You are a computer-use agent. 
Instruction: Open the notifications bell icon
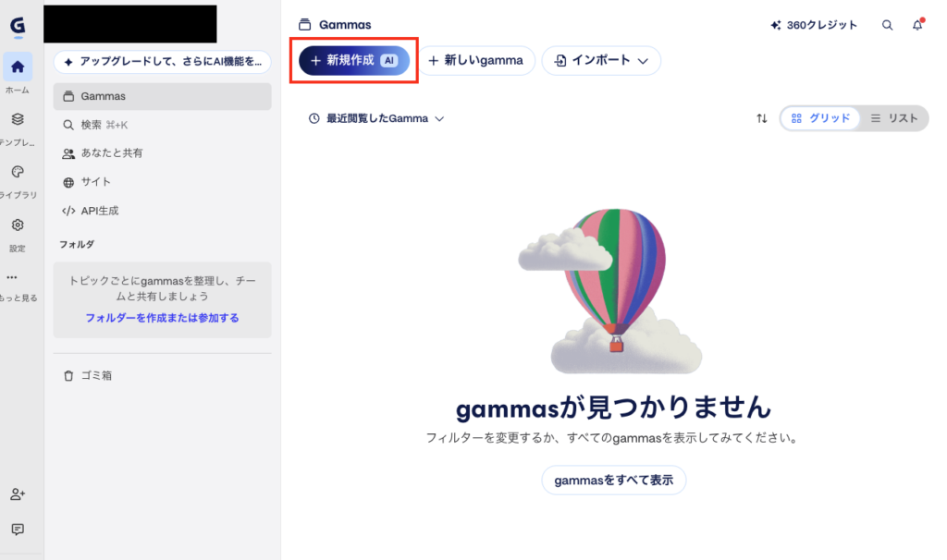tap(917, 25)
